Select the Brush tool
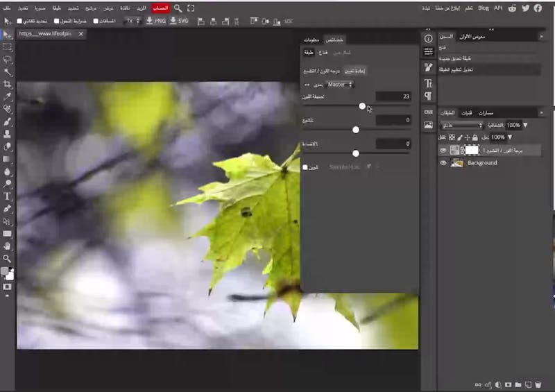The width and height of the screenshot is (555, 392). [8, 121]
